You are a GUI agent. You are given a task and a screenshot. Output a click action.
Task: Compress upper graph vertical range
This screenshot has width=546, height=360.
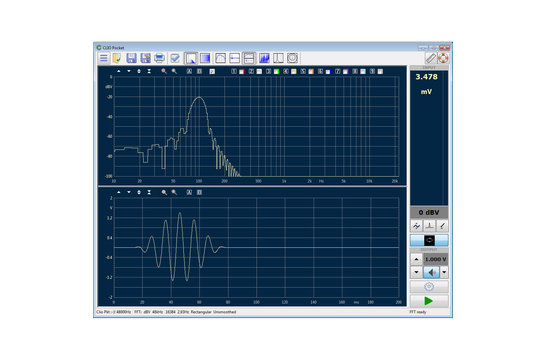(x=149, y=71)
